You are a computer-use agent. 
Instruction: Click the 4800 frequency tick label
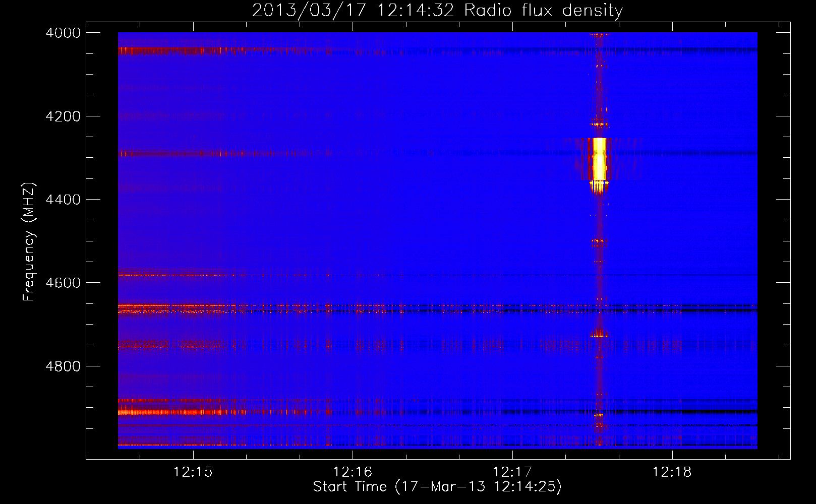(63, 366)
